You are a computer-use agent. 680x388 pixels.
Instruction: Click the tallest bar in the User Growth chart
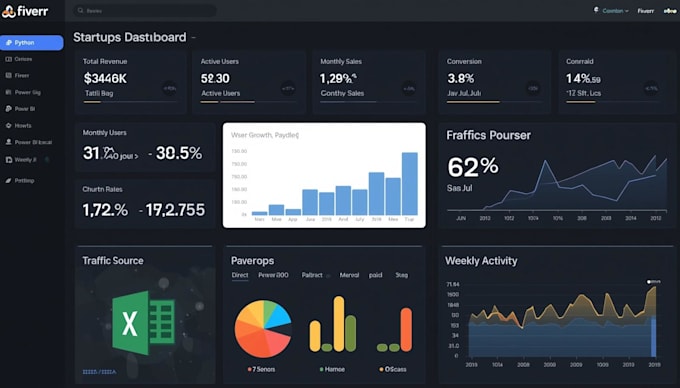point(410,184)
